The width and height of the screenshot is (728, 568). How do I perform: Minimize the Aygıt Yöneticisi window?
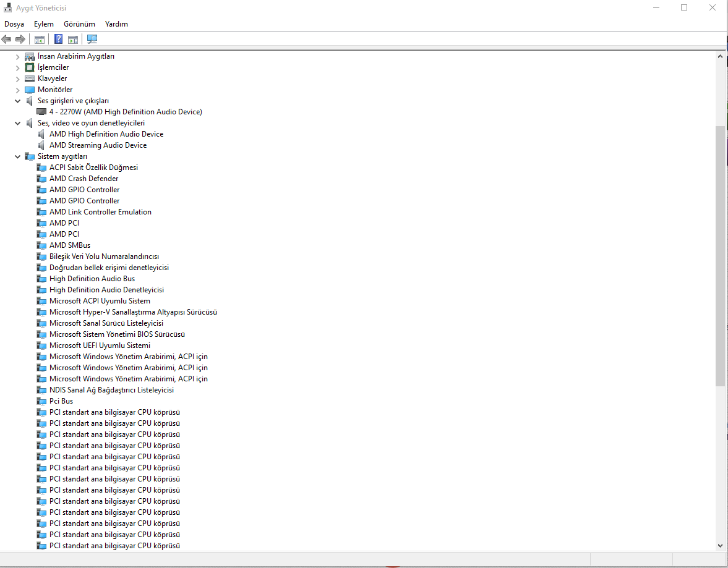(656, 7)
